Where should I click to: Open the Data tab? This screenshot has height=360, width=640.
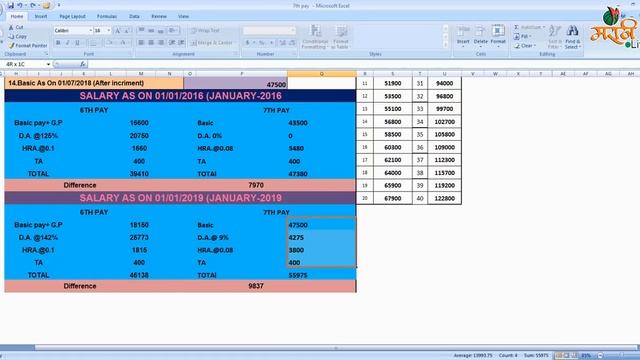(x=134, y=16)
